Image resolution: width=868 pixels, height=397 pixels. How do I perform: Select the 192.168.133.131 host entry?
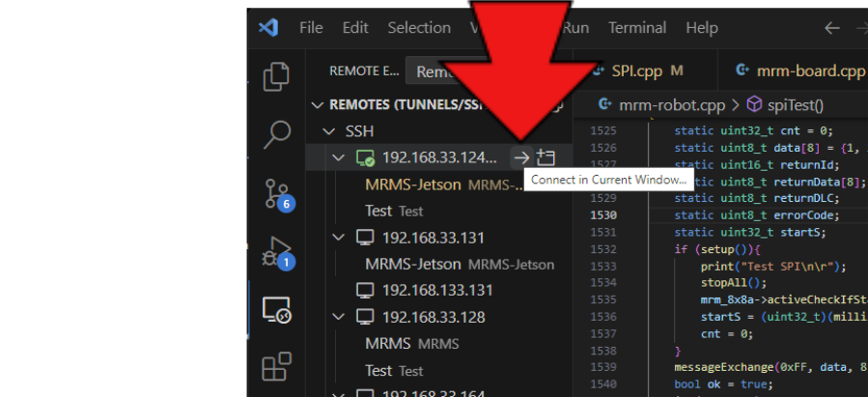click(436, 290)
